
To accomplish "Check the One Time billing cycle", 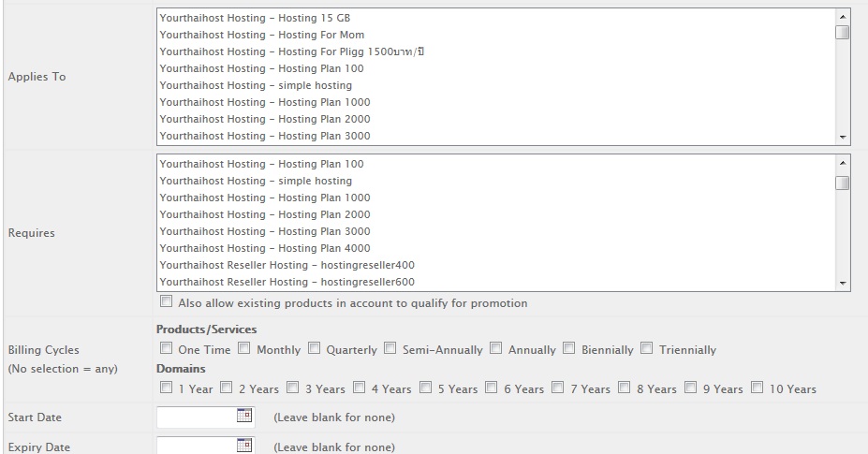I will pos(166,347).
